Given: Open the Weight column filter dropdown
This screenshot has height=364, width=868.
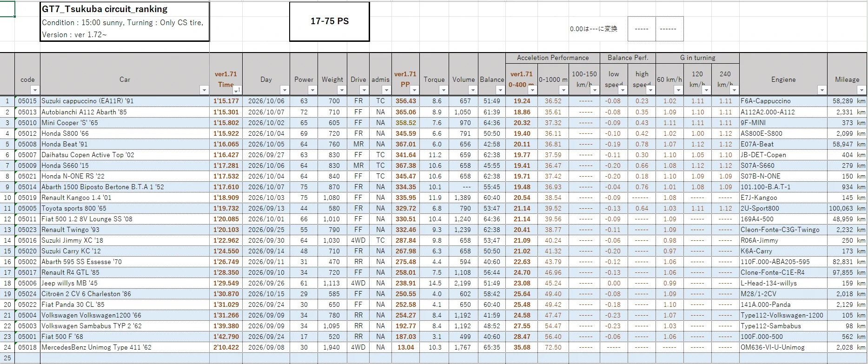Looking at the screenshot, I should (x=342, y=90).
